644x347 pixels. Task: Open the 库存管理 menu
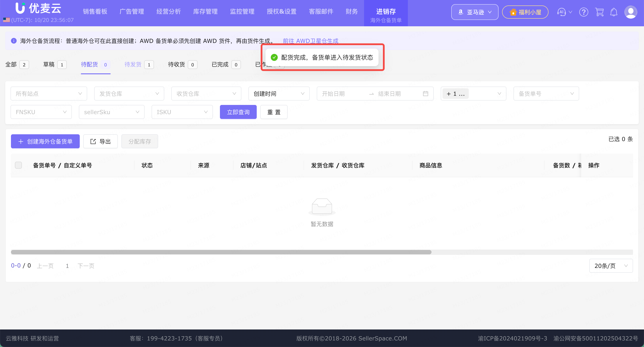(205, 11)
